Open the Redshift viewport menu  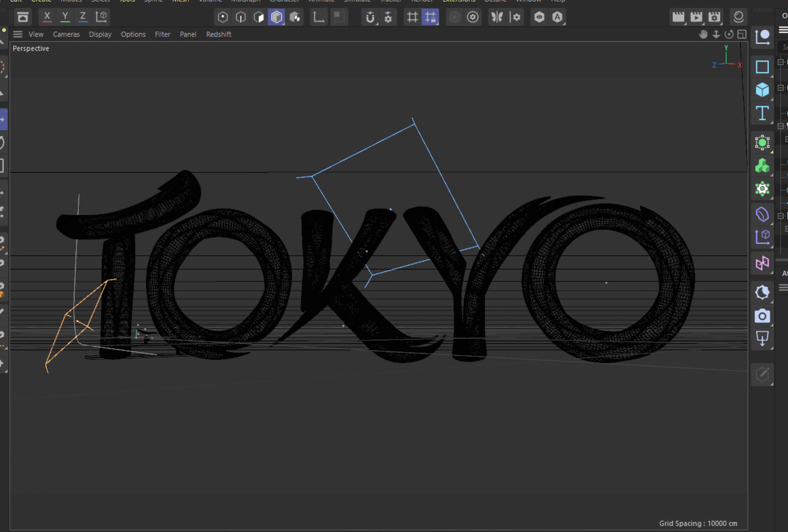point(219,34)
